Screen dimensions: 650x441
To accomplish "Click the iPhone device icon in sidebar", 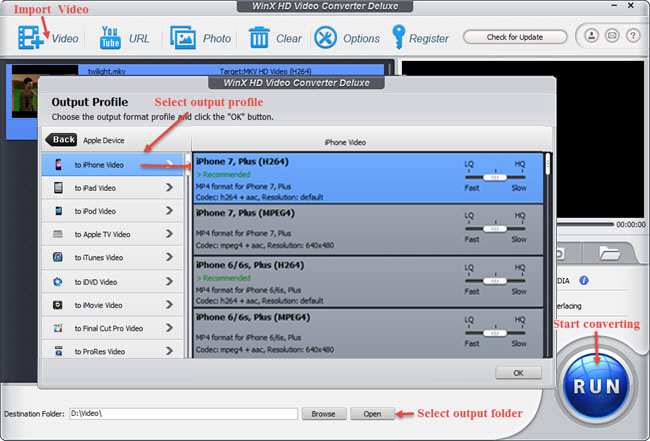I will (58, 165).
